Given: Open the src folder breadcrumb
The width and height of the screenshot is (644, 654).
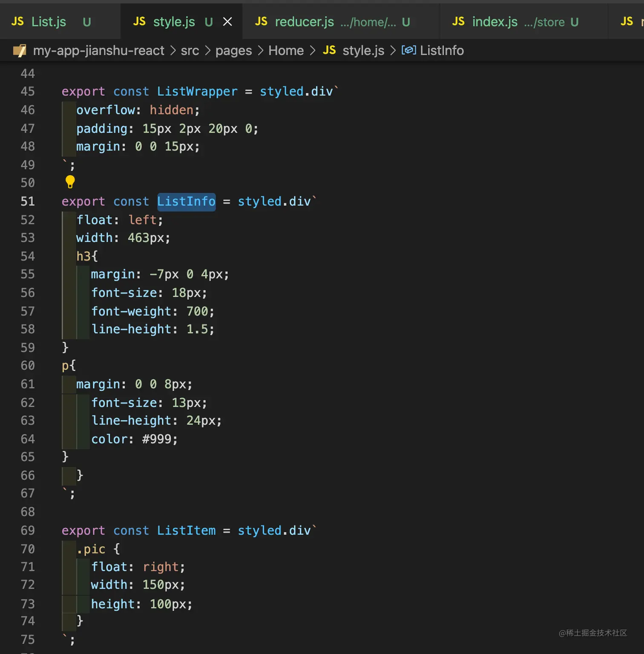Looking at the screenshot, I should 190,50.
